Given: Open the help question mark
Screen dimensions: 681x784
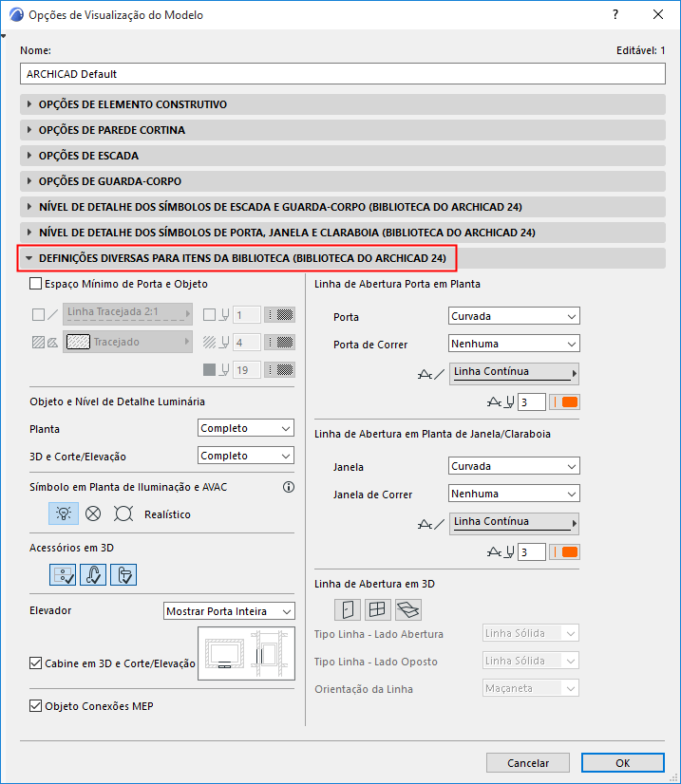Looking at the screenshot, I should pos(615,14).
